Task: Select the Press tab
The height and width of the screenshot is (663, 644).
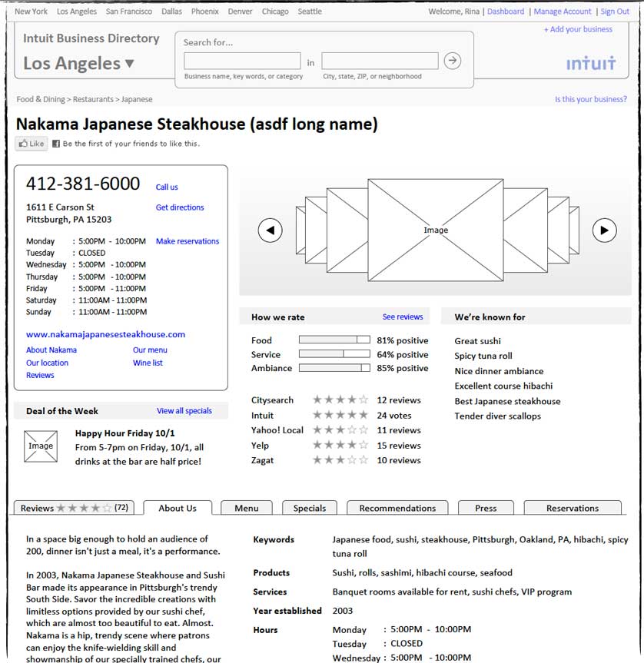Action: 486,508
